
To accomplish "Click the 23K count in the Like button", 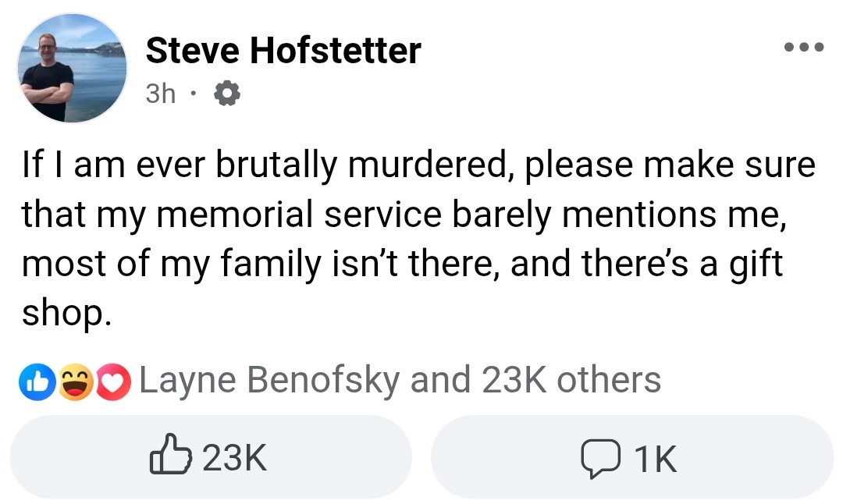I will pyautogui.click(x=235, y=458).
